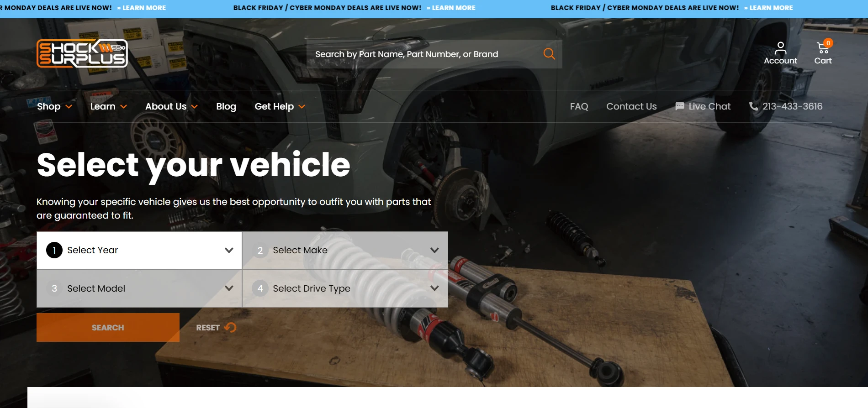Click the phone icon beside 213-433-3616
Viewport: 868px width, 408px height.
click(753, 106)
